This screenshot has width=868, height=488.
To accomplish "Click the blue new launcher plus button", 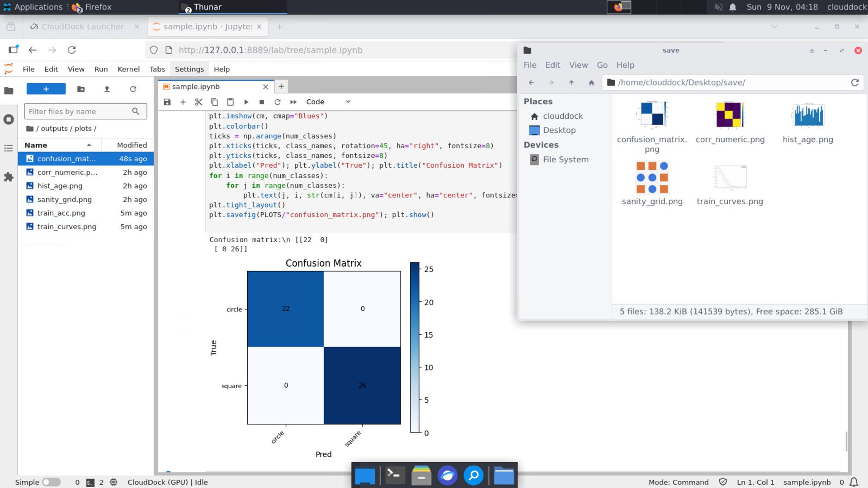I will (46, 89).
